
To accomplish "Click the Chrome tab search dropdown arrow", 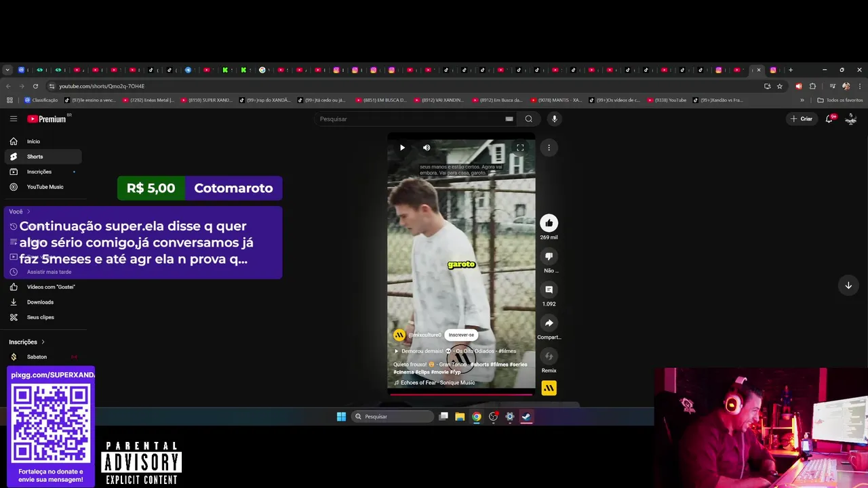I will tap(7, 70).
